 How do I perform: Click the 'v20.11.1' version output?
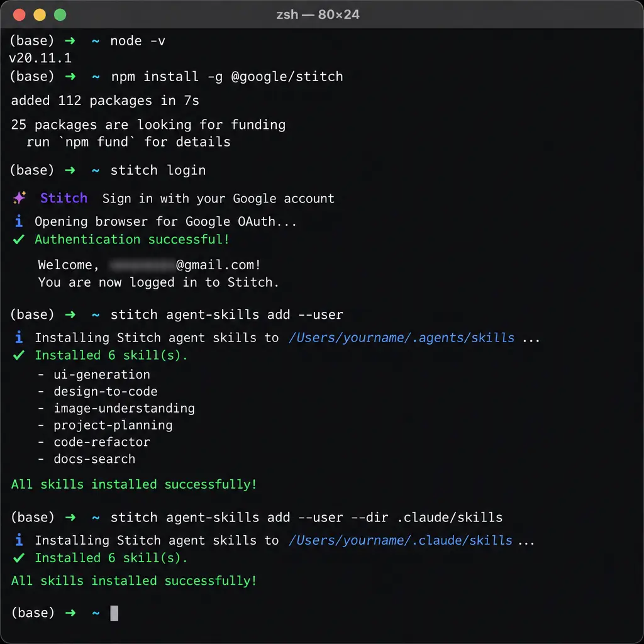click(40, 58)
